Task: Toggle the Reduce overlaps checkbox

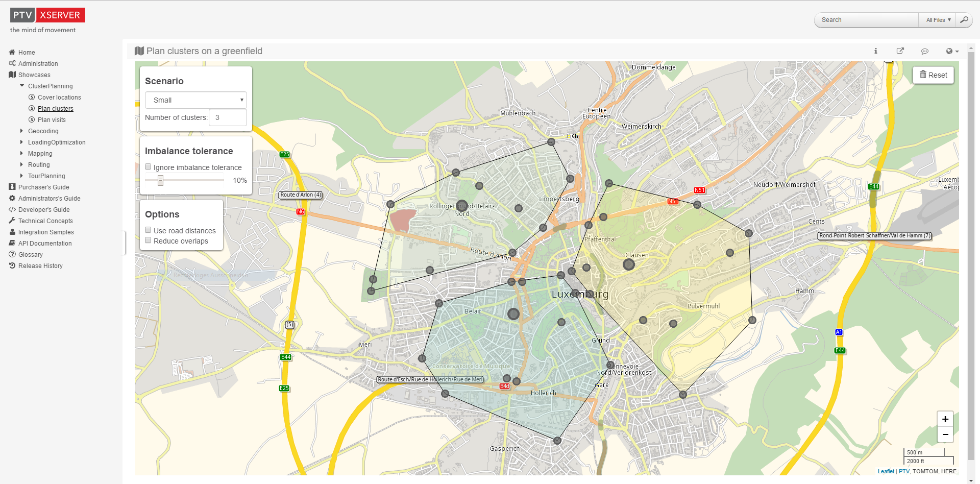Action: 148,240
